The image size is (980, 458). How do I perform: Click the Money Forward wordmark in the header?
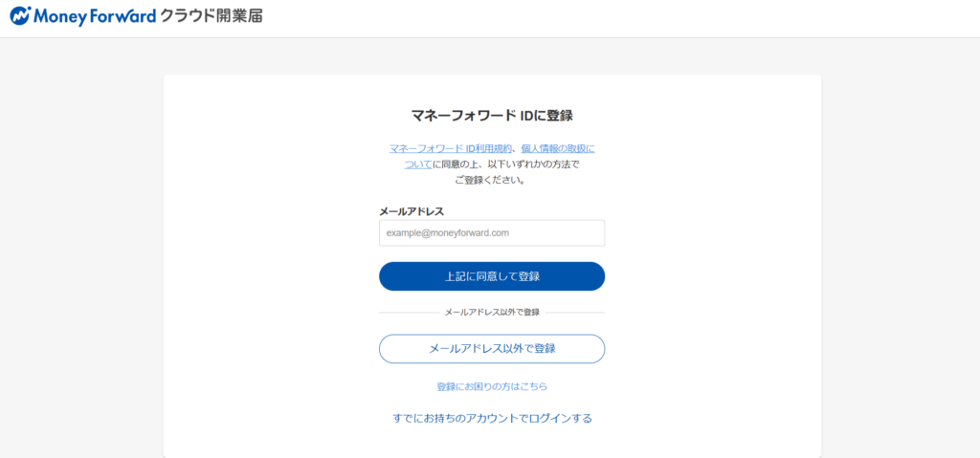point(94,17)
